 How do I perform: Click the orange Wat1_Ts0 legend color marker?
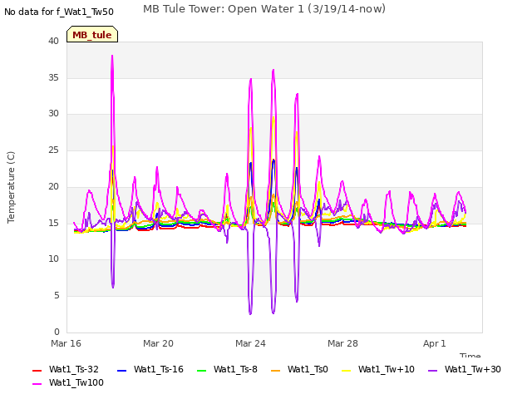276,370
